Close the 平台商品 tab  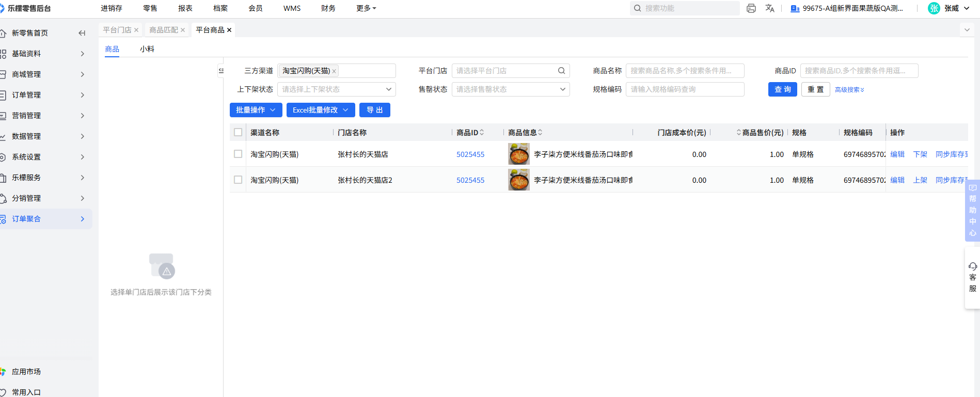tap(229, 30)
